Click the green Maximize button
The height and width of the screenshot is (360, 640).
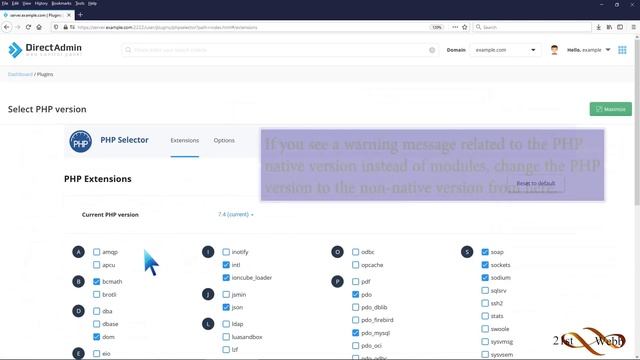pos(611,109)
